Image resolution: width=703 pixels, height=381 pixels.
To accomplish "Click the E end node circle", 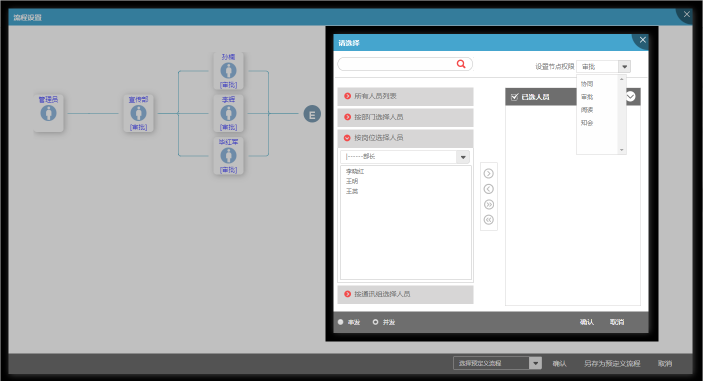I will pos(312,114).
